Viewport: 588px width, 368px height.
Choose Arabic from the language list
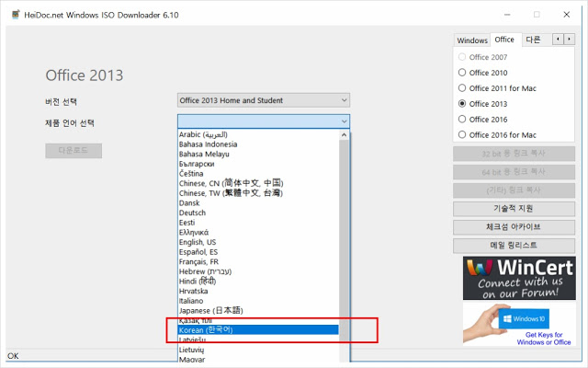tap(258, 134)
